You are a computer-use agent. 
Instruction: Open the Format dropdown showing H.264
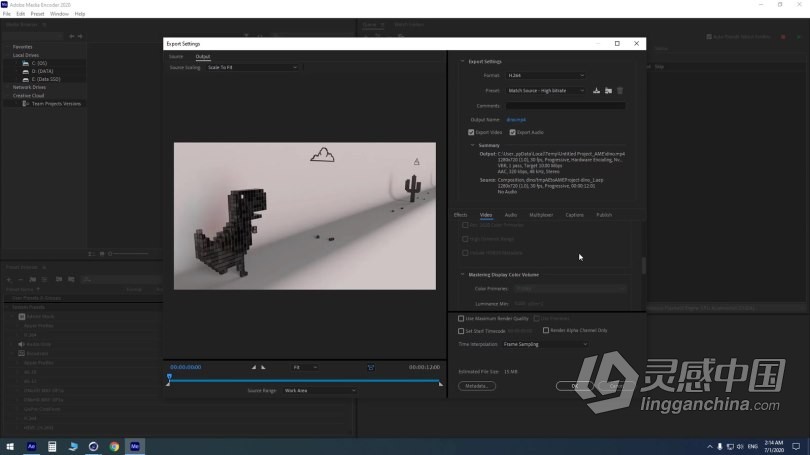pos(546,75)
